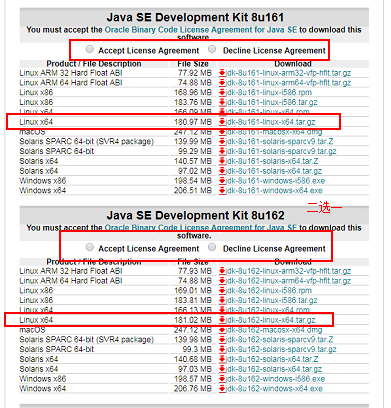Click download arrow icon for 8u162 linux-arm64
The height and width of the screenshot is (408, 391).
click(x=222, y=281)
